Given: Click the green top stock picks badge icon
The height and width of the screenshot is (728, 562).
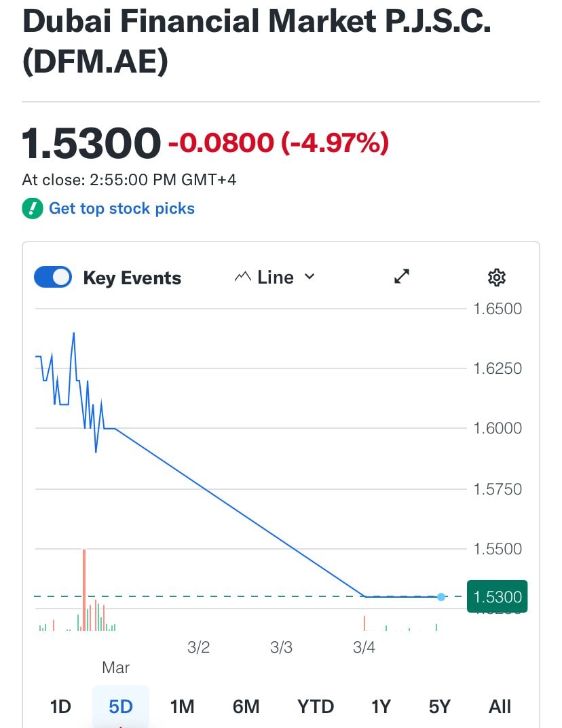Looking at the screenshot, I should (x=32, y=208).
